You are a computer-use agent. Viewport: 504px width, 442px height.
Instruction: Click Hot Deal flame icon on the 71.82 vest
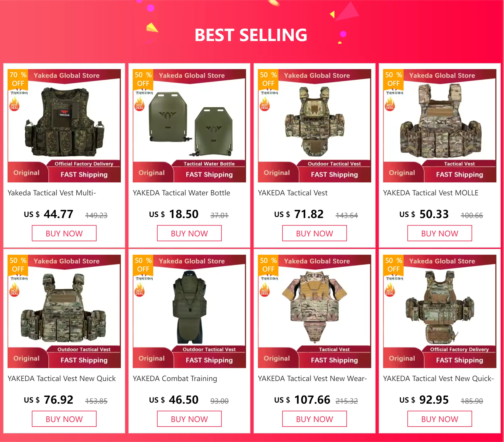(x=265, y=105)
